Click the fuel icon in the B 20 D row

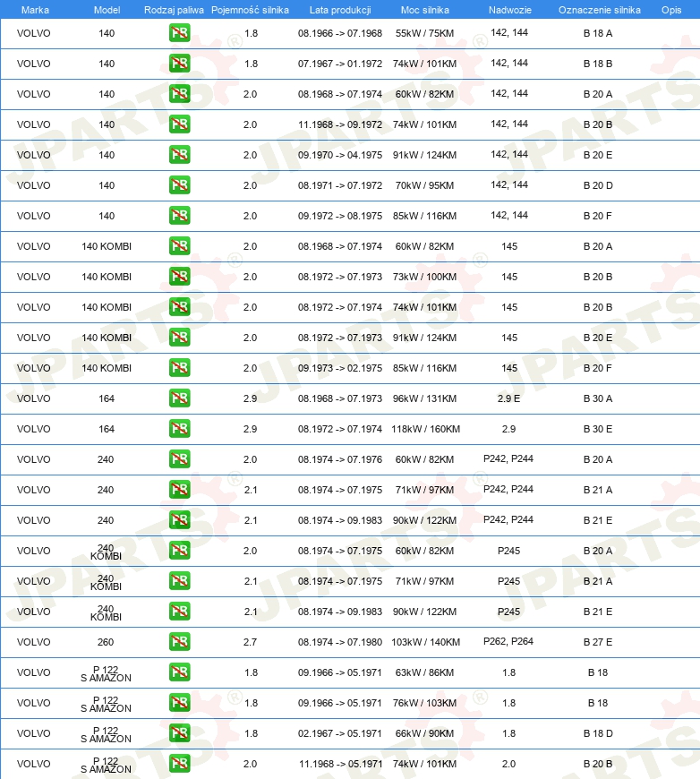click(x=179, y=185)
